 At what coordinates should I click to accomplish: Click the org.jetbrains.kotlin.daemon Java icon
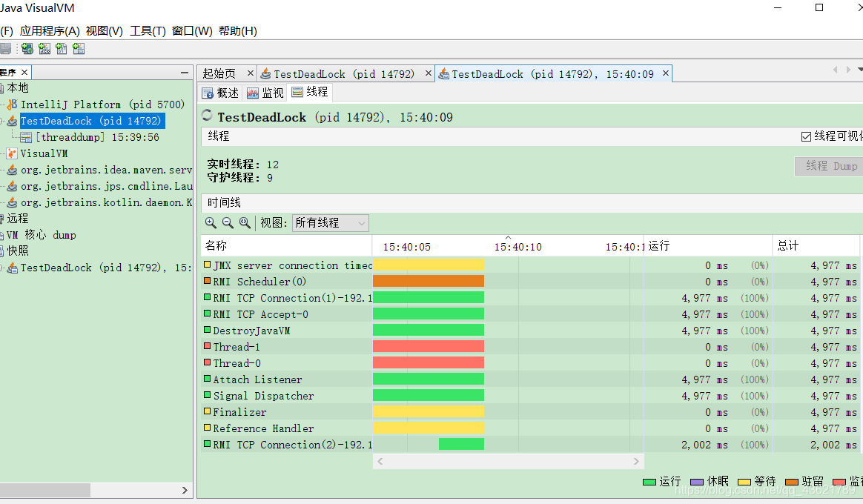pyautogui.click(x=12, y=202)
